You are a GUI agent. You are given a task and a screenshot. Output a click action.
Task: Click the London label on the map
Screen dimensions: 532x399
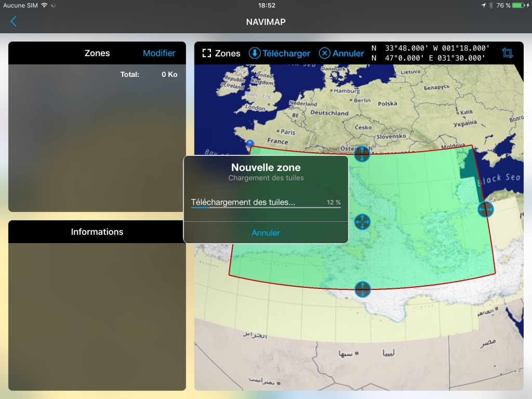click(255, 108)
